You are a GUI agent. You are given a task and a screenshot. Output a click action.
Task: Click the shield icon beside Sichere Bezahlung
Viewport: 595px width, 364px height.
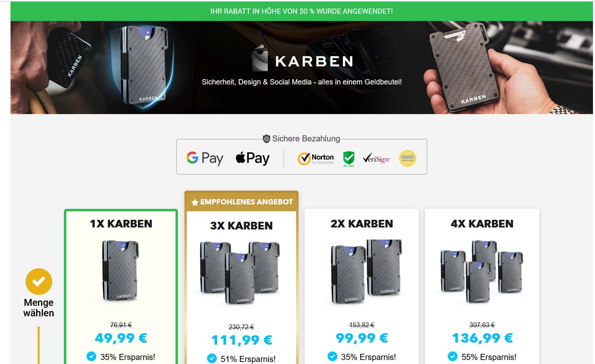coord(266,139)
